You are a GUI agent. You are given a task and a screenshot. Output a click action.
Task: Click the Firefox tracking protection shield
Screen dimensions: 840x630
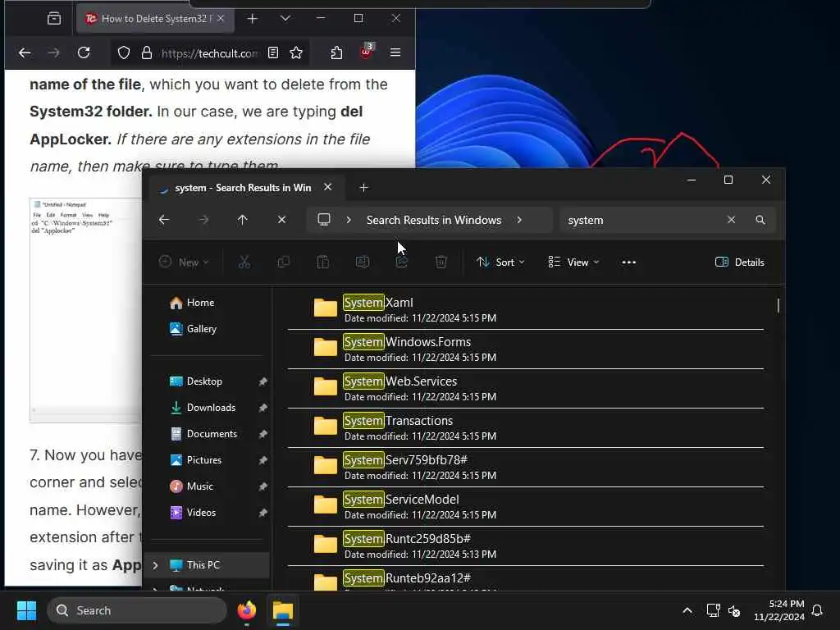pos(124,52)
